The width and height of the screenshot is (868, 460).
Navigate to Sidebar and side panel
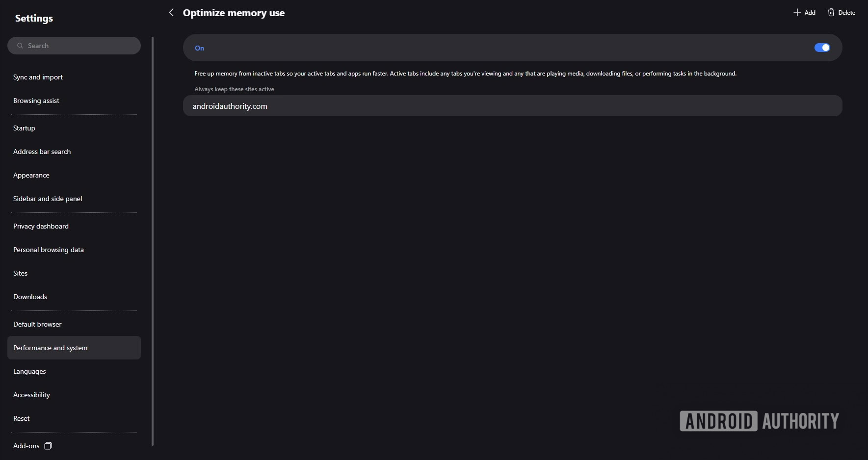[x=48, y=199]
